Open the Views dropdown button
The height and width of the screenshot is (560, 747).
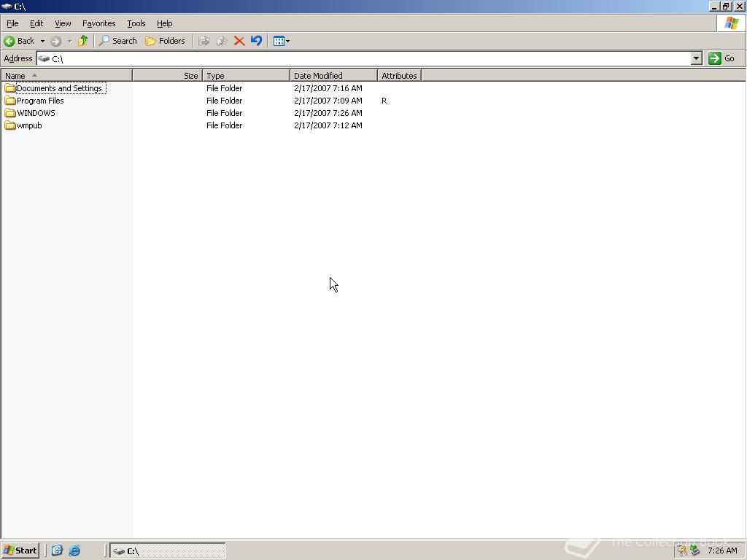[x=282, y=41]
